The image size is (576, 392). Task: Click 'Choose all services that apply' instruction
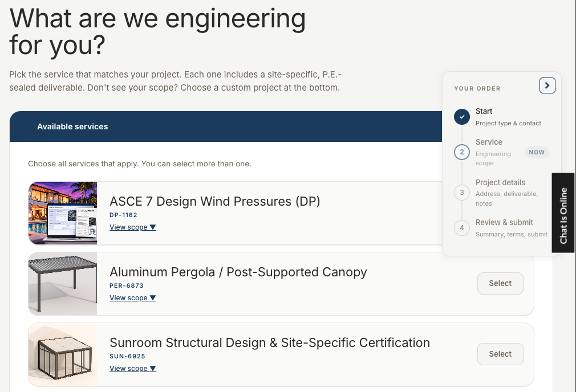pyautogui.click(x=140, y=164)
